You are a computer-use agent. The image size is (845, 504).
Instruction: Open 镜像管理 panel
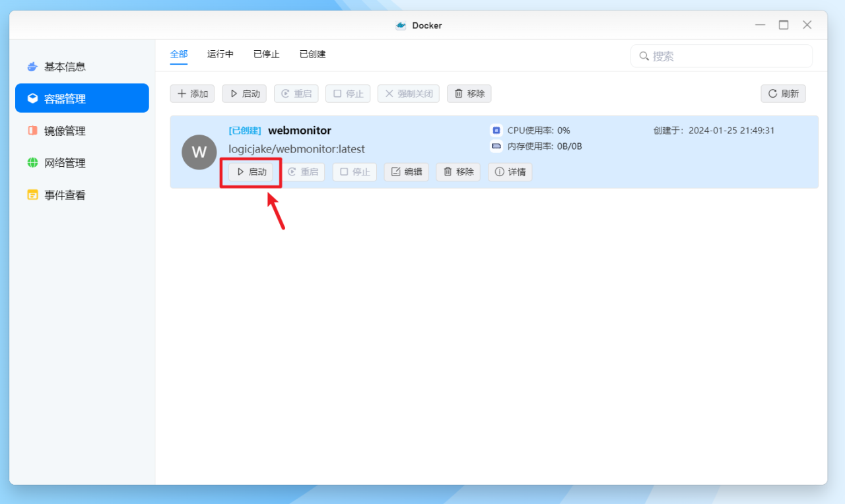click(x=66, y=130)
